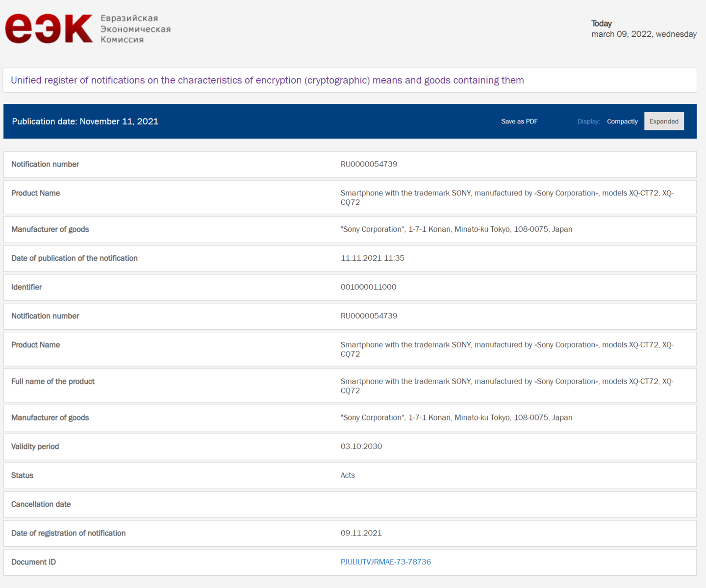Screen dimensions: 706x588
Task: Click Save as PDF
Action: point(519,122)
